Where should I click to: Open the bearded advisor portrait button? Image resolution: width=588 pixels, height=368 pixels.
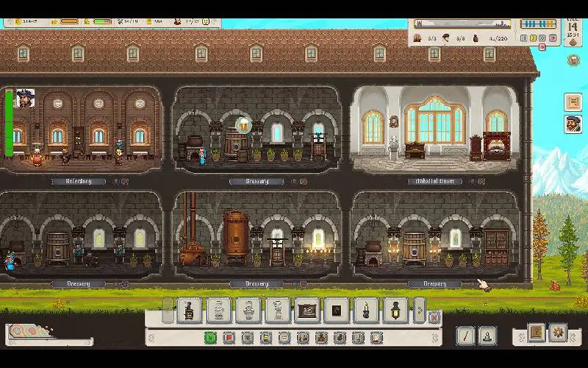573,124
